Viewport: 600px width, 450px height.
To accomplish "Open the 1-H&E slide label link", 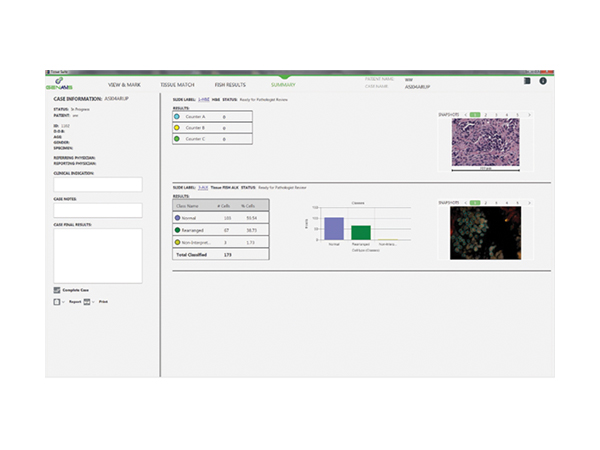I will coord(204,99).
